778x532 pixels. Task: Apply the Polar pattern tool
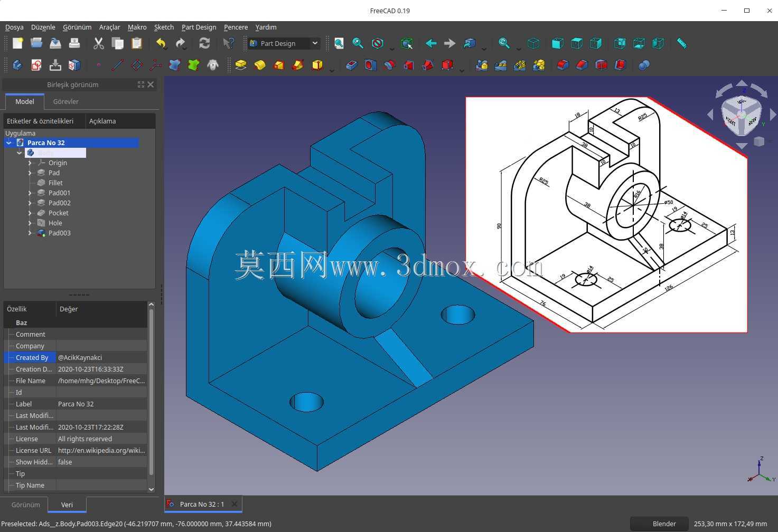click(520, 65)
